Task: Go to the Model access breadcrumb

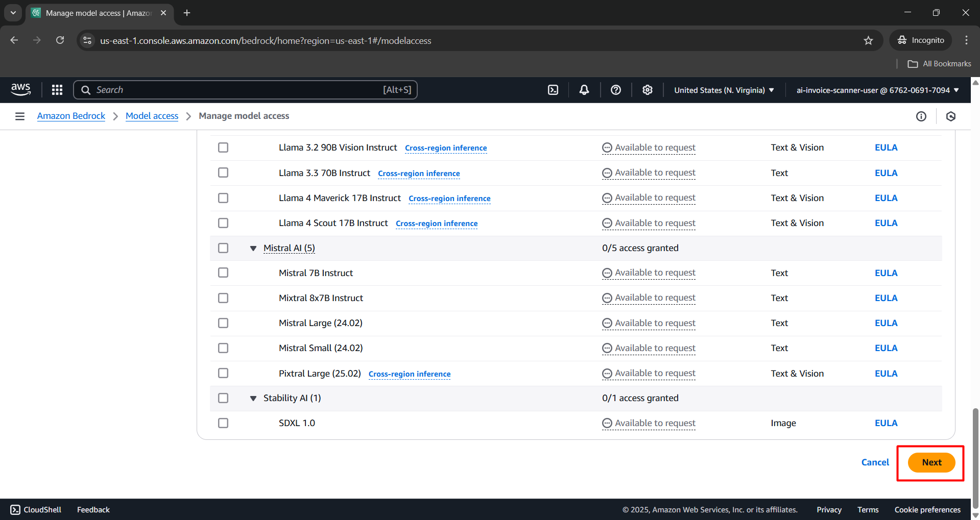Action: point(152,116)
